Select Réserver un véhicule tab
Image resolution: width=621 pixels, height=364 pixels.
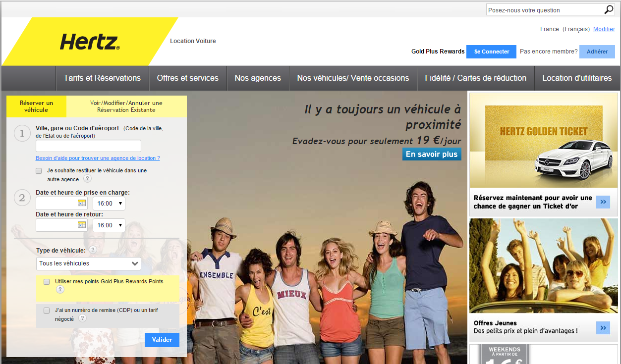tap(36, 106)
